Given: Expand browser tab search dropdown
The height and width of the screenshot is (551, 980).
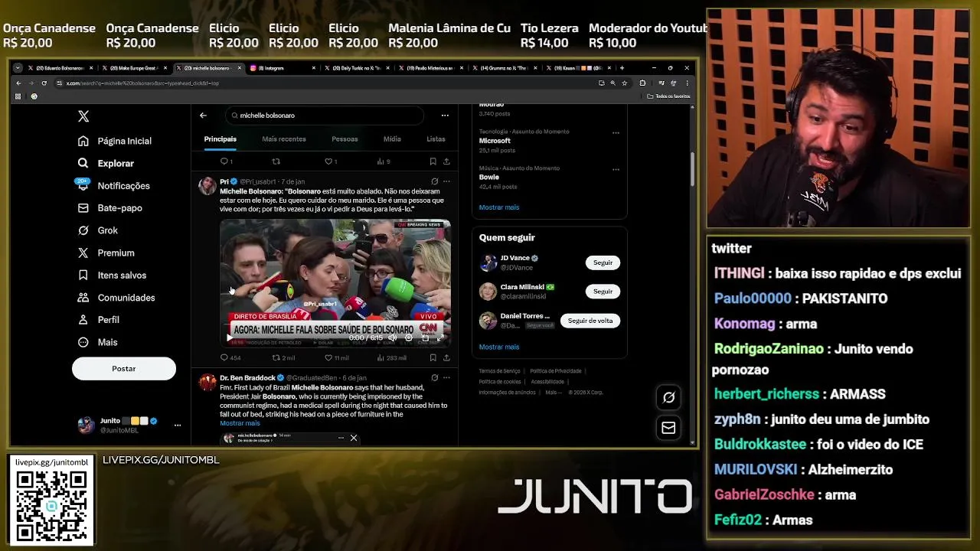Looking at the screenshot, I should 18,68.
